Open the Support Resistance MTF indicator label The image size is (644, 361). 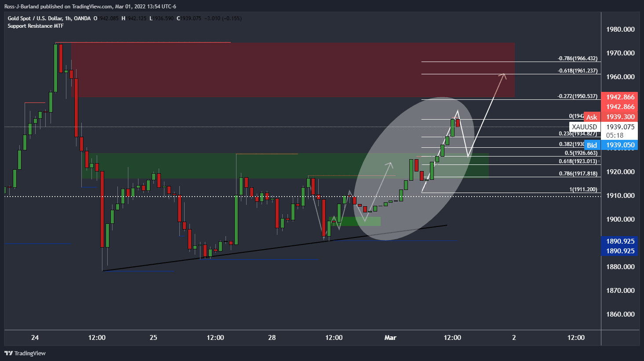click(36, 26)
